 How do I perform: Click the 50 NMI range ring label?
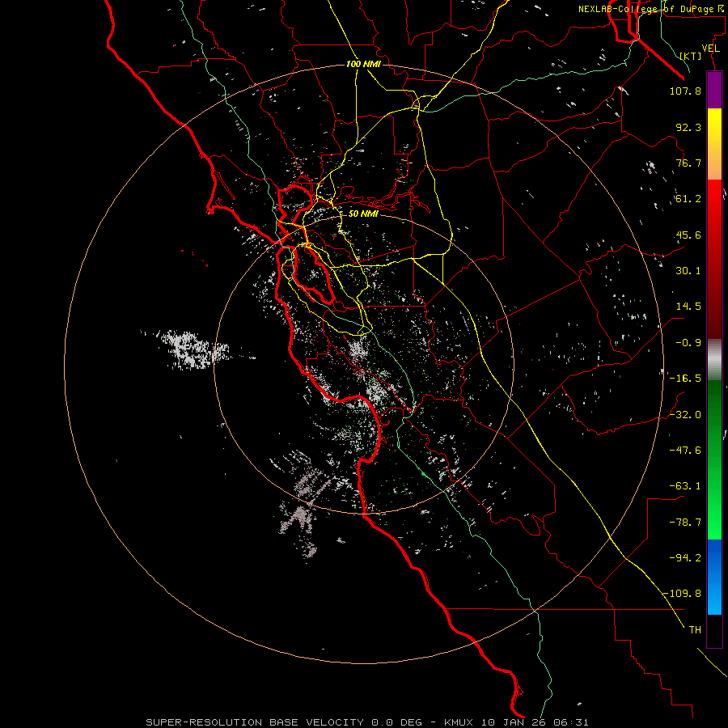(x=363, y=214)
